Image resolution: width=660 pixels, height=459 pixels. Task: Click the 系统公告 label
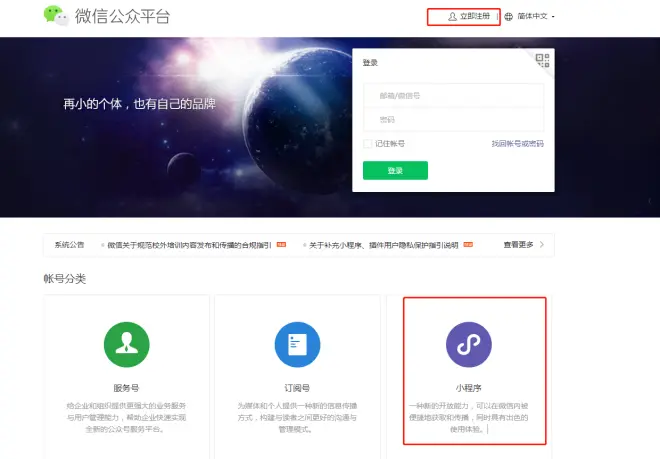(x=69, y=245)
